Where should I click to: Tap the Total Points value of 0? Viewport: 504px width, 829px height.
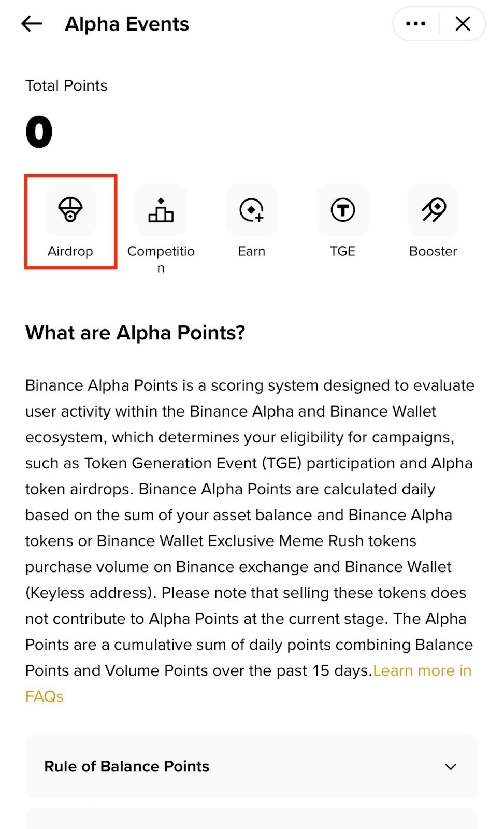pyautogui.click(x=39, y=132)
